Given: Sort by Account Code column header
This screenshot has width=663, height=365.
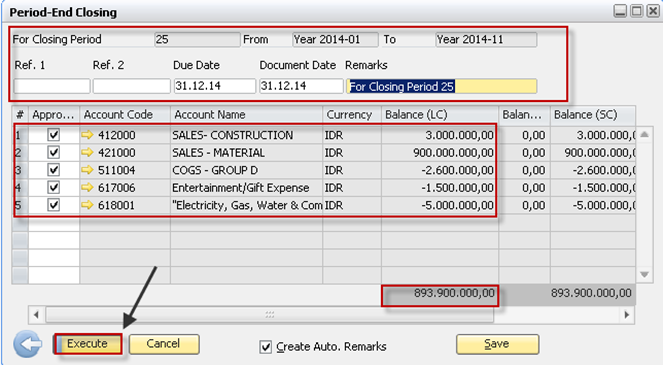Looking at the screenshot, I should pos(125,115).
